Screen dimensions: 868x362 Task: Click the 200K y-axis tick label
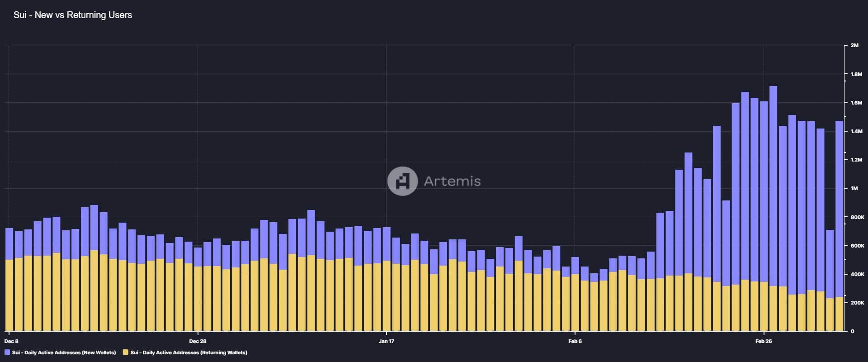pos(857,303)
